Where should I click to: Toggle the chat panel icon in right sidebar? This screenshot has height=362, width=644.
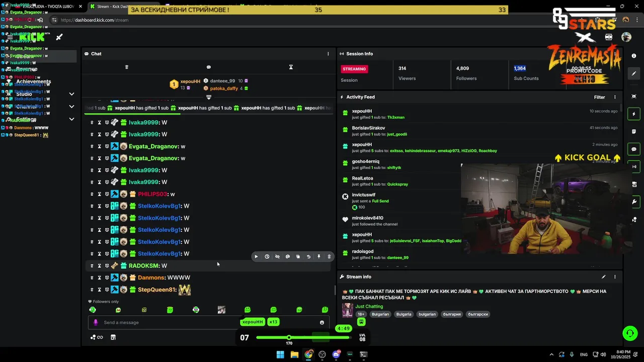coord(634,149)
